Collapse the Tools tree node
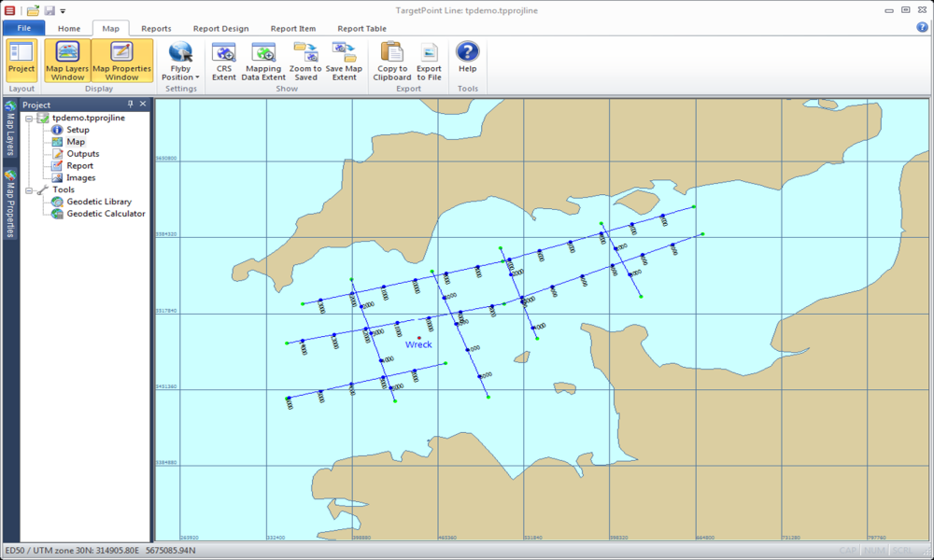This screenshot has height=560, width=934. tap(29, 189)
